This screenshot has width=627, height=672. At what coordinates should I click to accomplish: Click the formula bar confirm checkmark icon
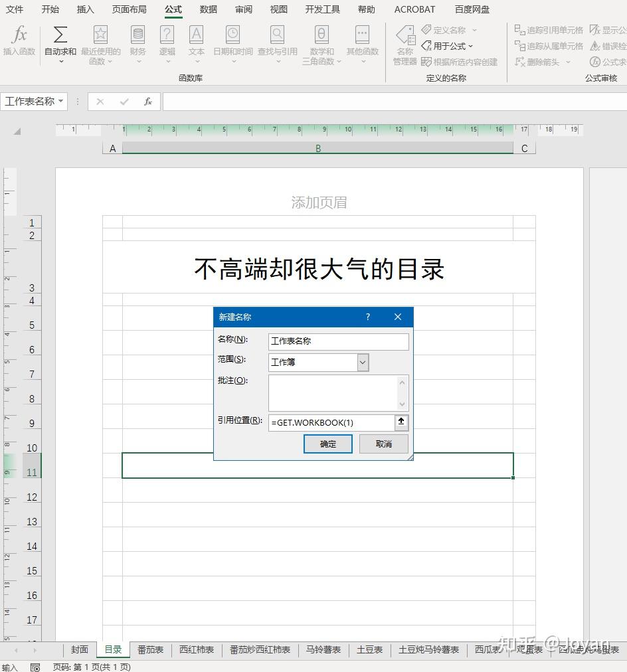124,102
